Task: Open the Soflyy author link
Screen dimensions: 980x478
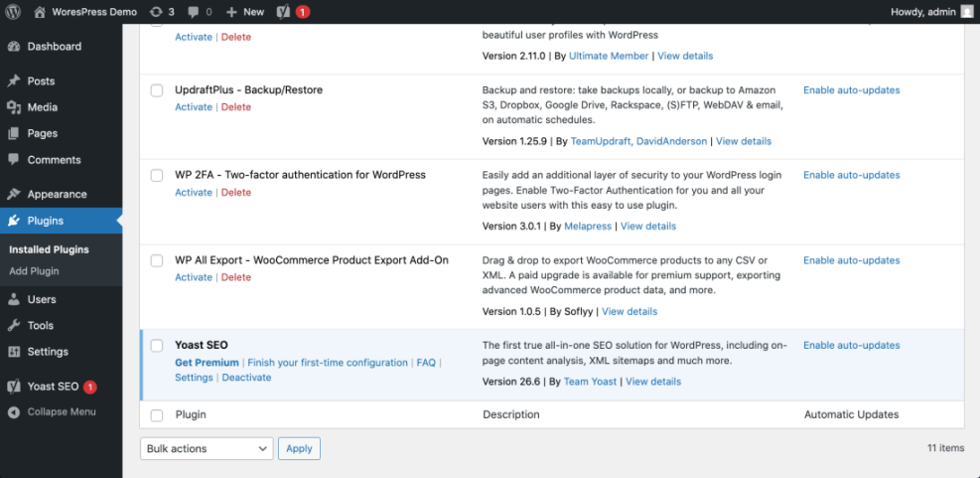Action: click(x=578, y=311)
